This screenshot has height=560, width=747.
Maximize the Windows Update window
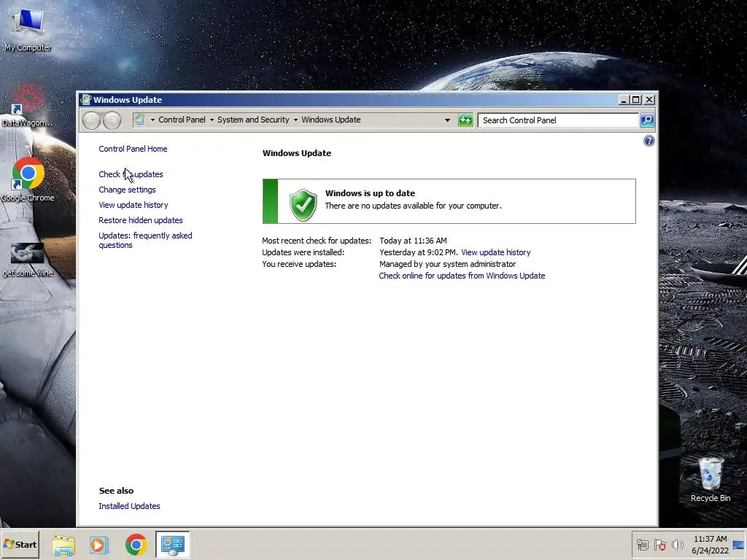click(x=636, y=99)
